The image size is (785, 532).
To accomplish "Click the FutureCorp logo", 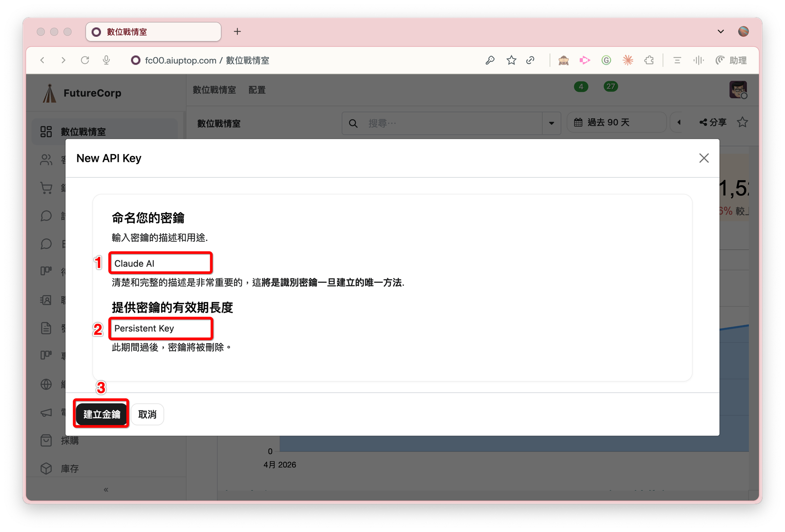I will pos(82,93).
